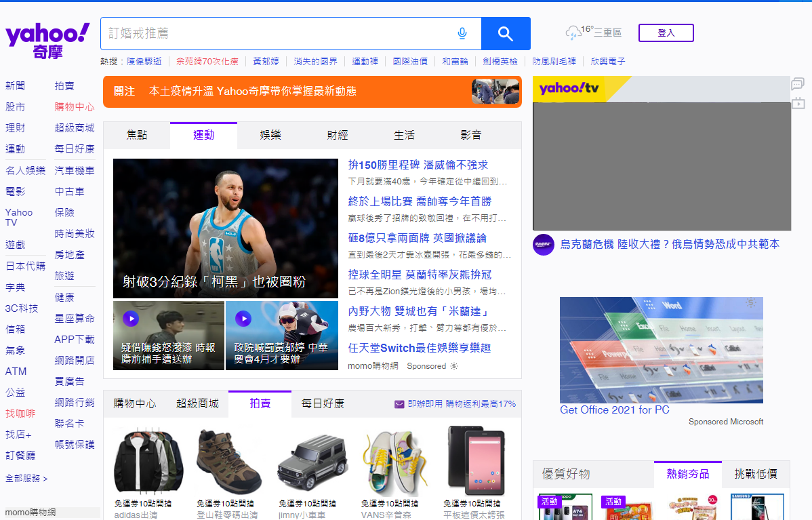The width and height of the screenshot is (812, 520).
Task: Open the adidas jacket auction item
Action: [148, 473]
